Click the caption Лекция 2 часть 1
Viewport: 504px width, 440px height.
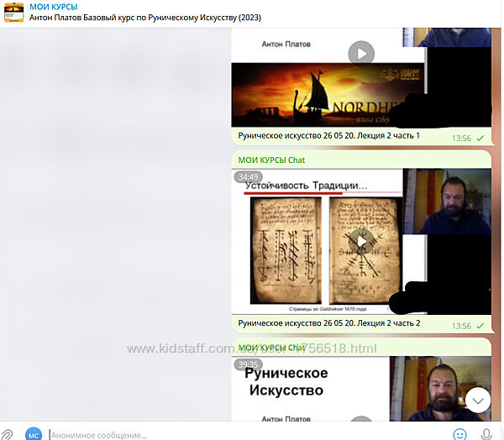[328, 136]
